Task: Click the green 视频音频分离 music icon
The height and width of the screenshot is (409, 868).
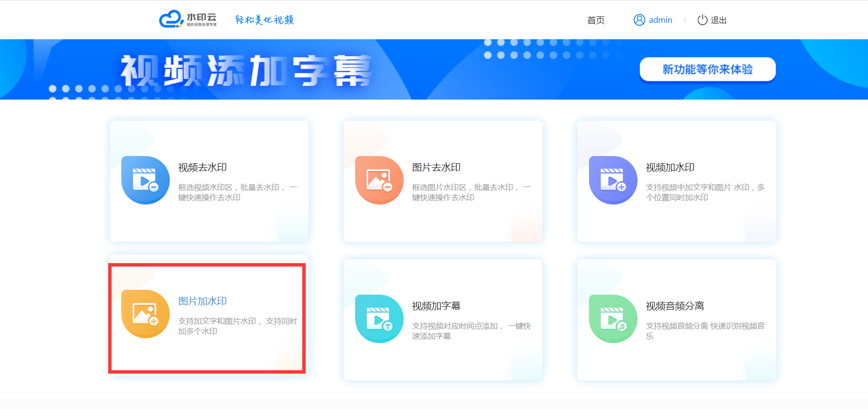Action: 613,319
